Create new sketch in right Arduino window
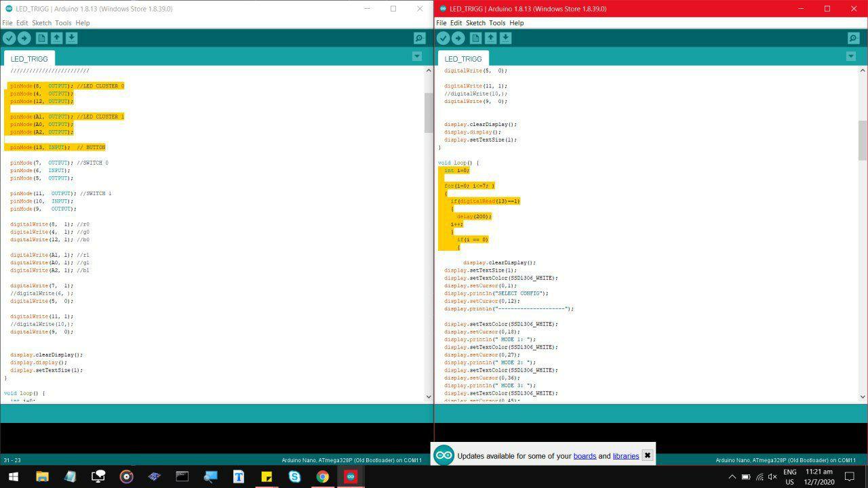868x488 pixels. coord(475,39)
